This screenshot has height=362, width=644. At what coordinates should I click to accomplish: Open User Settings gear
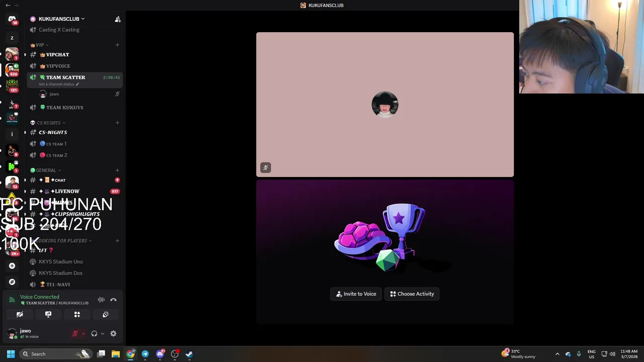point(113,333)
